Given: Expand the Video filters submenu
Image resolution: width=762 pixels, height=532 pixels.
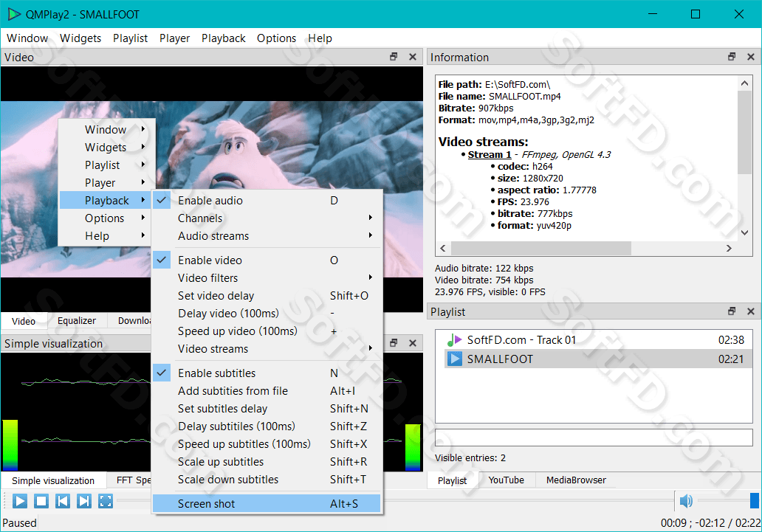Looking at the screenshot, I should (x=267, y=278).
